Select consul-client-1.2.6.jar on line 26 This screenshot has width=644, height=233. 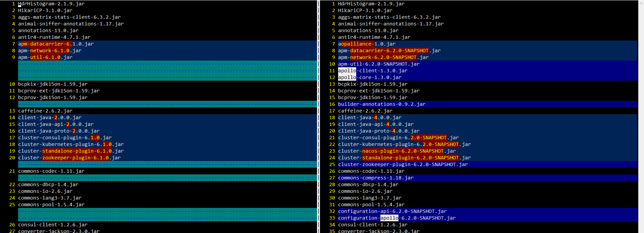53,225
